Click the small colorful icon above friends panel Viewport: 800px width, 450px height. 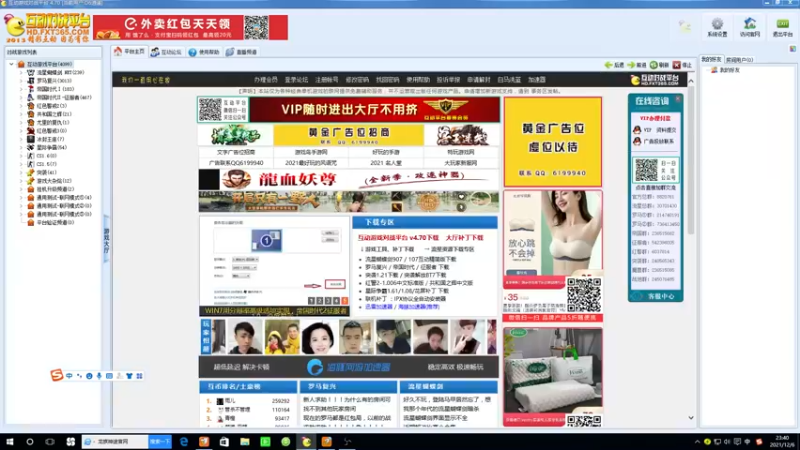click(x=792, y=49)
